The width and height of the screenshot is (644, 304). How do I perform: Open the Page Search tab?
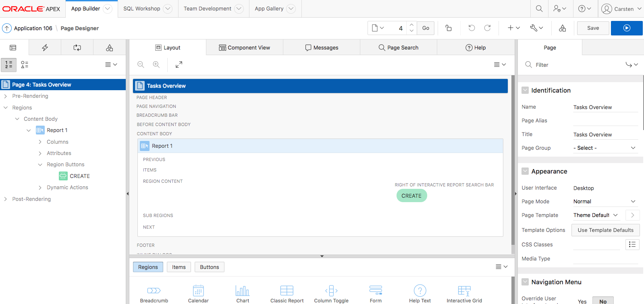coord(399,48)
